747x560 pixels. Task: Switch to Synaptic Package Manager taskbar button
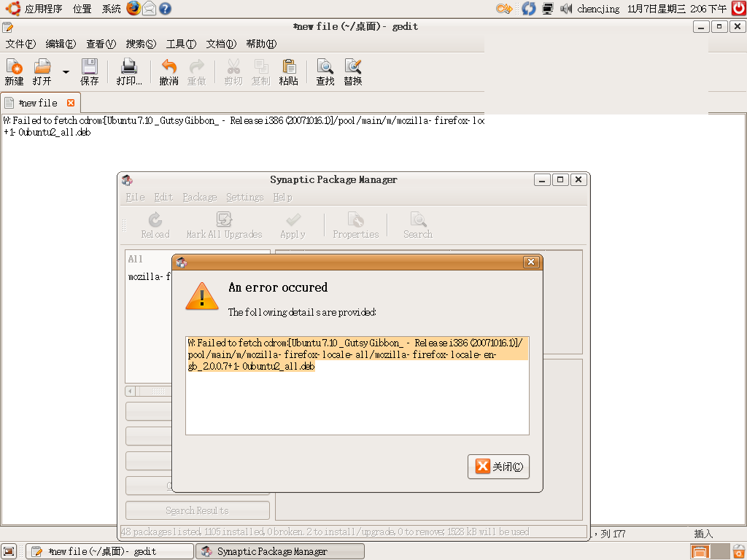click(281, 551)
